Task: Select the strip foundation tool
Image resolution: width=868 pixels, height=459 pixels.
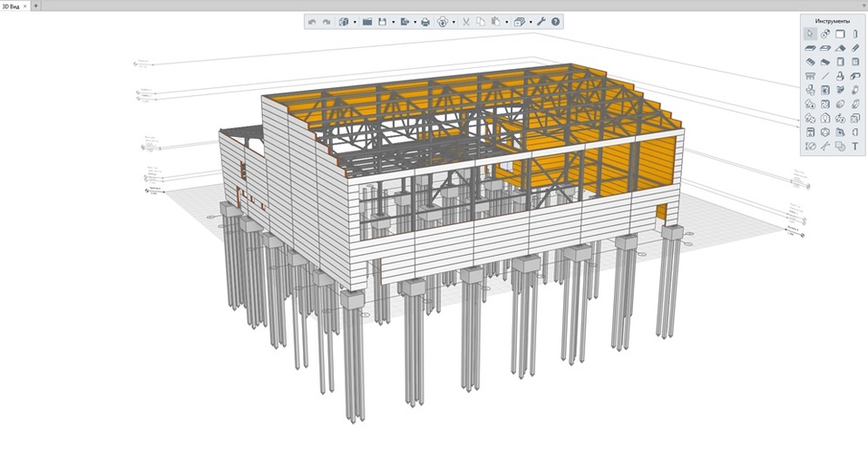Action: (855, 76)
